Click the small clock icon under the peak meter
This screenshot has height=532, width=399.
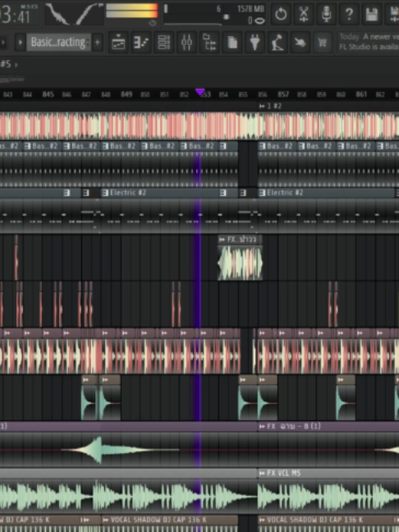click(153, 23)
